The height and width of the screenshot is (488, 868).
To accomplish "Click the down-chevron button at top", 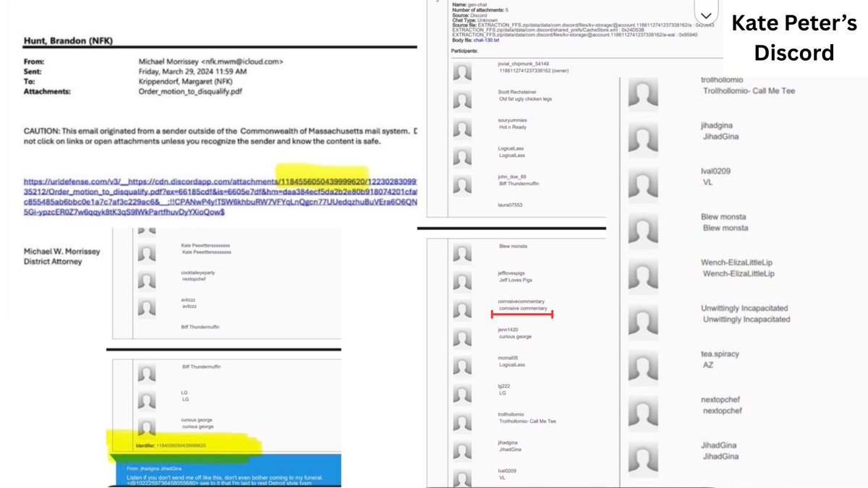I will point(707,14).
